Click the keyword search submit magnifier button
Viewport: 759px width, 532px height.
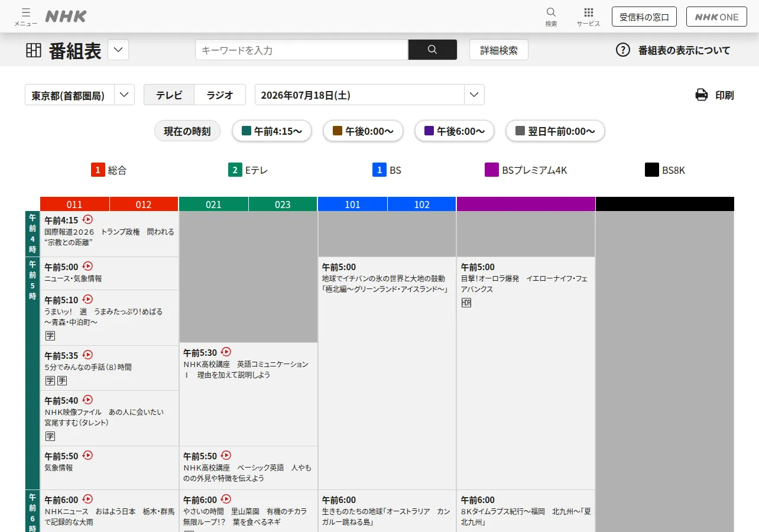pyautogui.click(x=432, y=50)
